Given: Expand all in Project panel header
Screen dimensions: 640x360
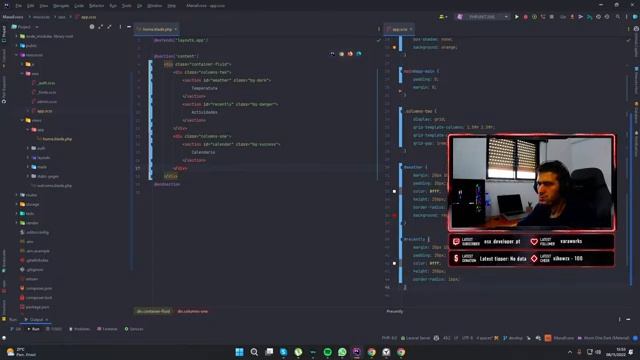Looking at the screenshot, I should tap(100, 27).
